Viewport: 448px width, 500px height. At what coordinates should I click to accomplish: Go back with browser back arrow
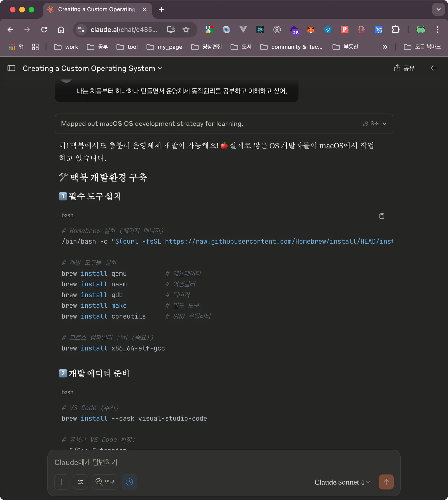(10, 30)
